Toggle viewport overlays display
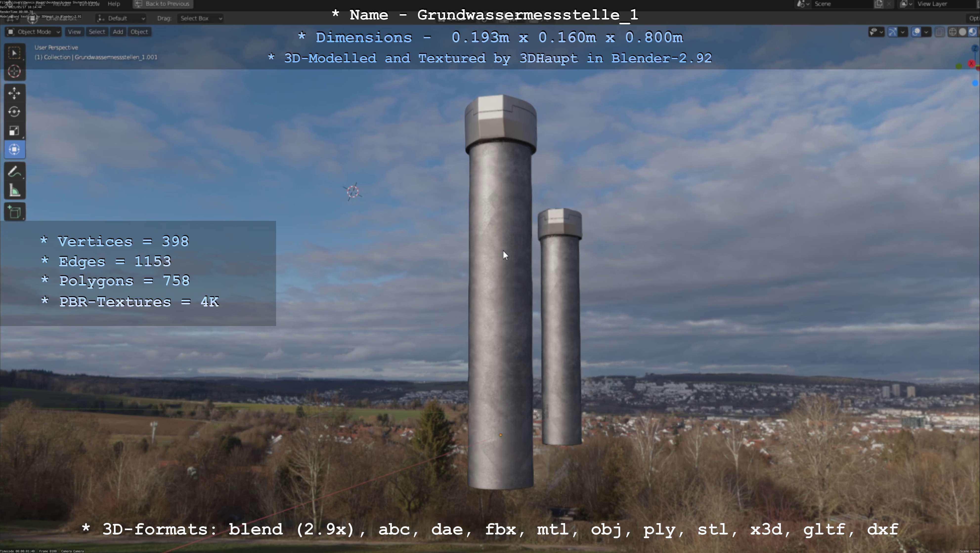 [x=916, y=32]
